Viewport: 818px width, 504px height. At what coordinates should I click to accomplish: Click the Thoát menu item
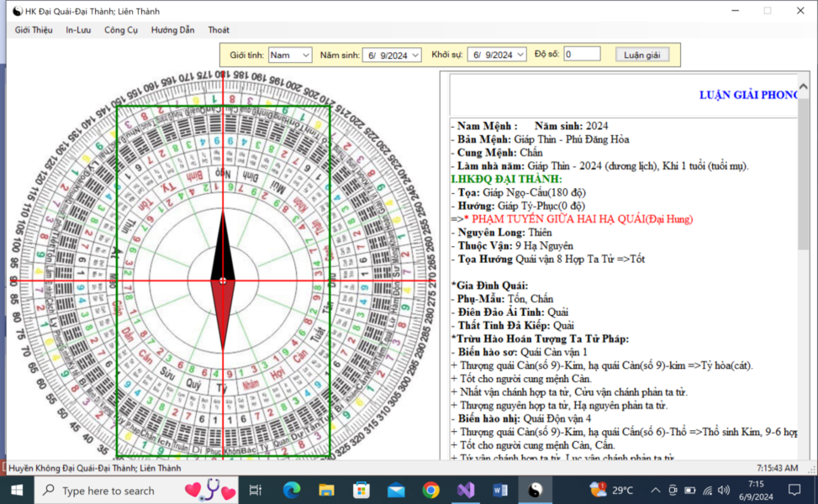point(219,29)
